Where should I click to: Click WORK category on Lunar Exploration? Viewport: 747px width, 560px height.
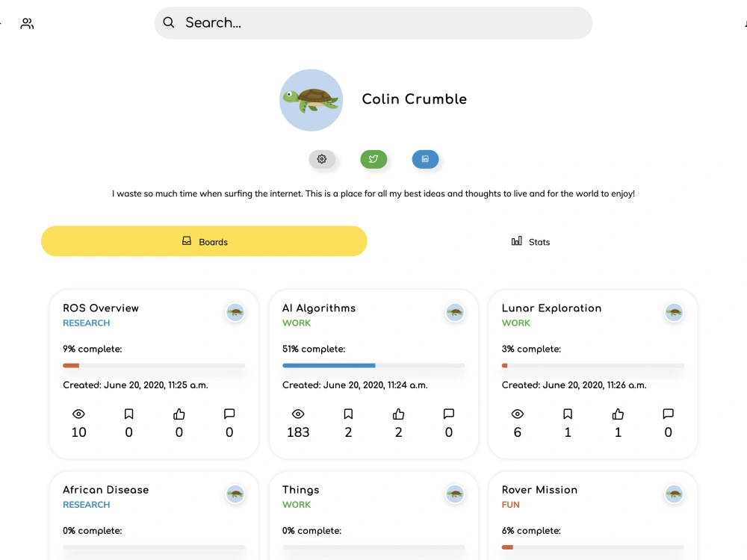[516, 323]
